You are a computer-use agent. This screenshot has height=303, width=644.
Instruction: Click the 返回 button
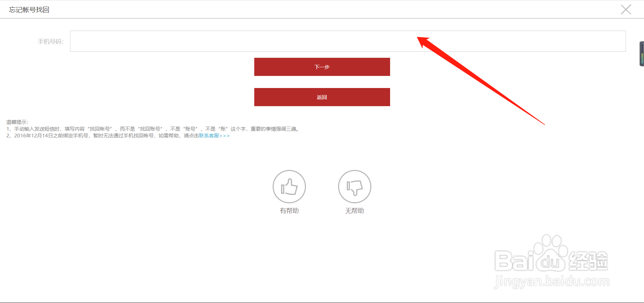pos(322,97)
